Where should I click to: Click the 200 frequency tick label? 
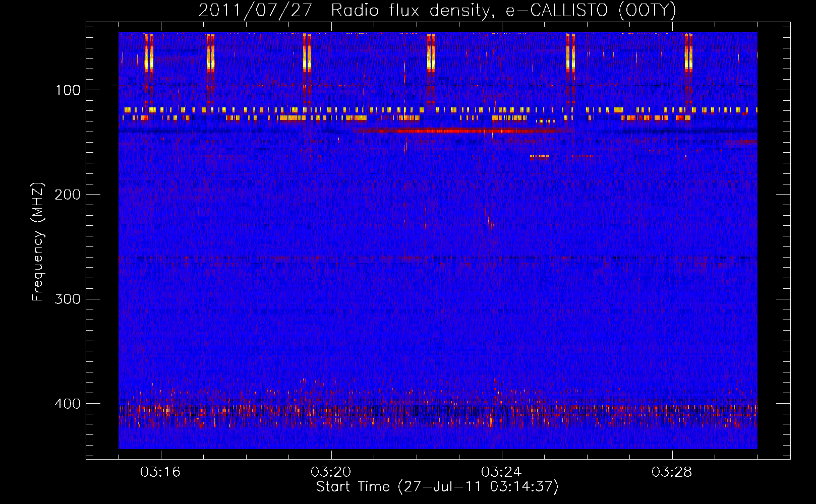click(68, 195)
